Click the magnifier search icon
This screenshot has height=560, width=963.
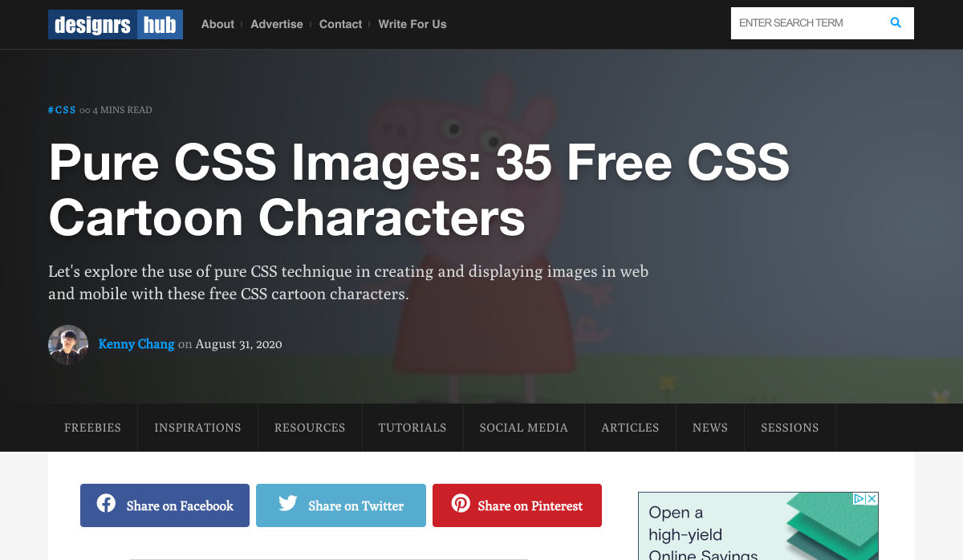click(x=896, y=23)
